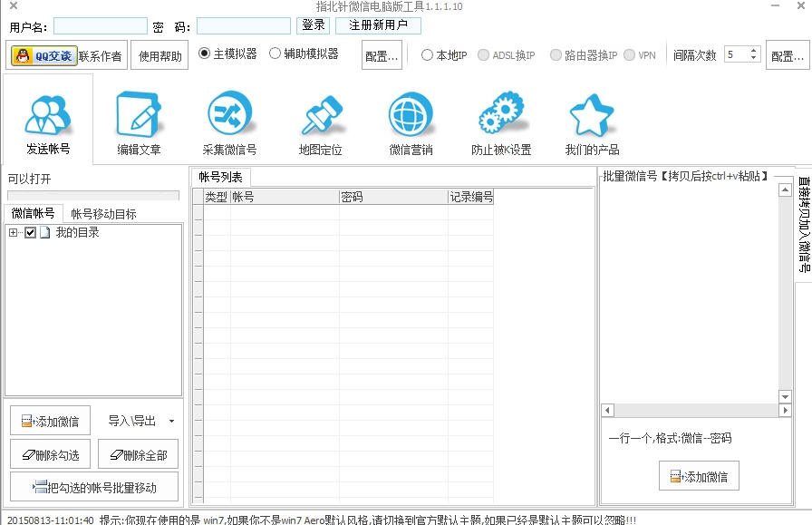Click batch box horizontal scroll right arrow
This screenshot has width=812, height=525.
click(785, 411)
